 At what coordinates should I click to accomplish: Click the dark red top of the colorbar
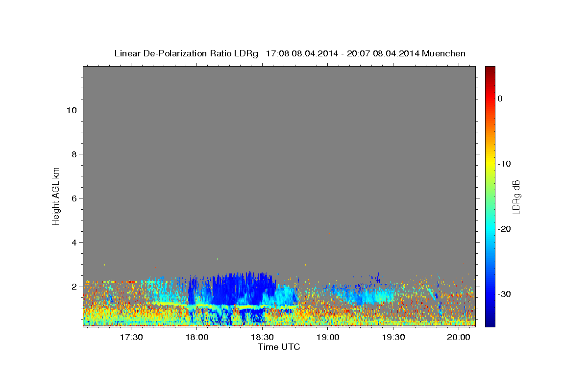(490, 70)
